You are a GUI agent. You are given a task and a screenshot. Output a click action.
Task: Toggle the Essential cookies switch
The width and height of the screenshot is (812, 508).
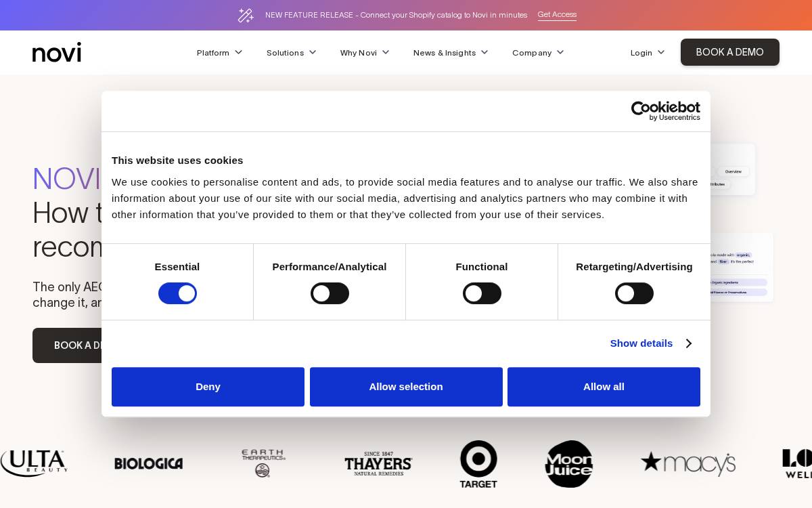(x=177, y=293)
